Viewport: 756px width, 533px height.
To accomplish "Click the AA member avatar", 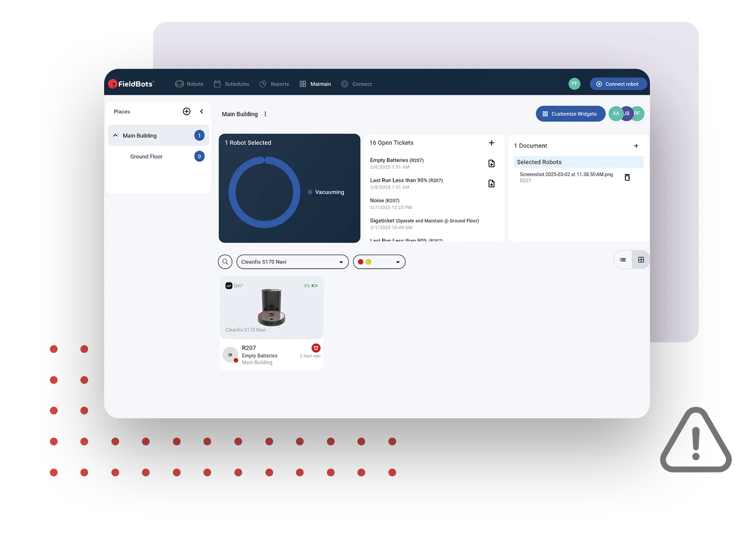I will point(615,114).
